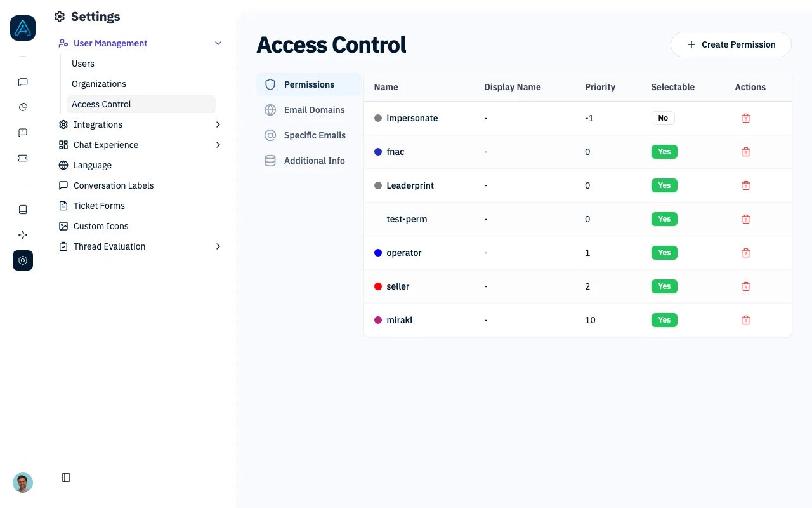Expand the Integrations section chevron
The height and width of the screenshot is (508, 812).
coord(218,124)
